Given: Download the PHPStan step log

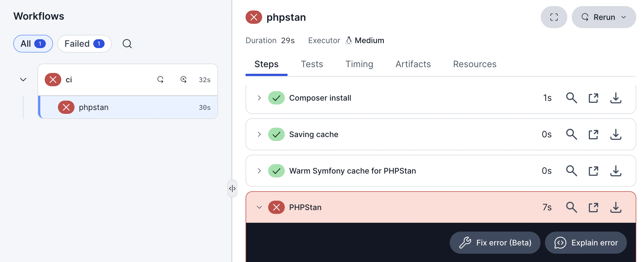Looking at the screenshot, I should pyautogui.click(x=616, y=207).
